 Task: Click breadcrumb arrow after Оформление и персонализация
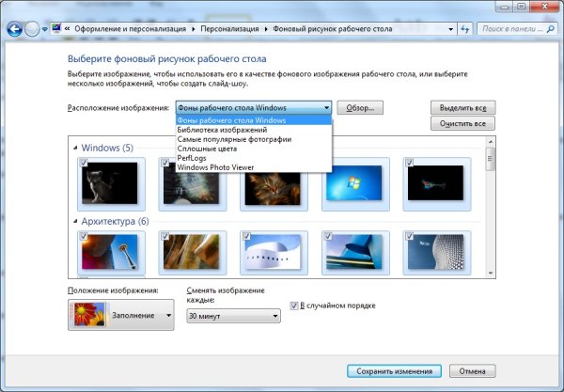click(193, 29)
